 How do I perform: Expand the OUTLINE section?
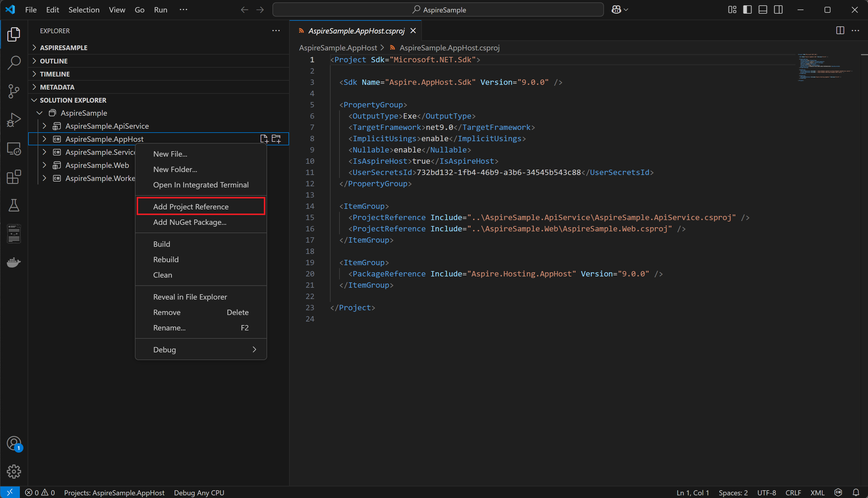pos(54,61)
